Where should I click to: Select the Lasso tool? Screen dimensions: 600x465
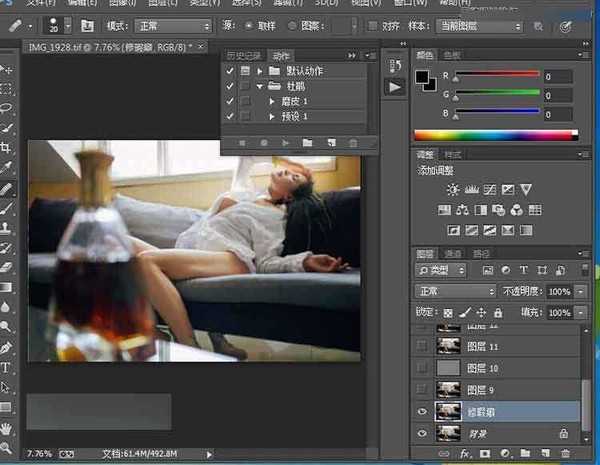(8, 108)
